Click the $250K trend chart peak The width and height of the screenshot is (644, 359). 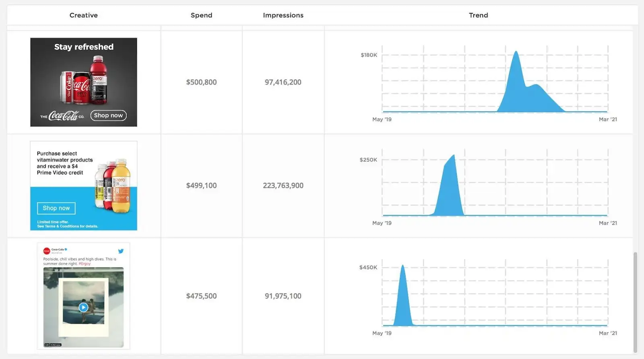coord(454,156)
